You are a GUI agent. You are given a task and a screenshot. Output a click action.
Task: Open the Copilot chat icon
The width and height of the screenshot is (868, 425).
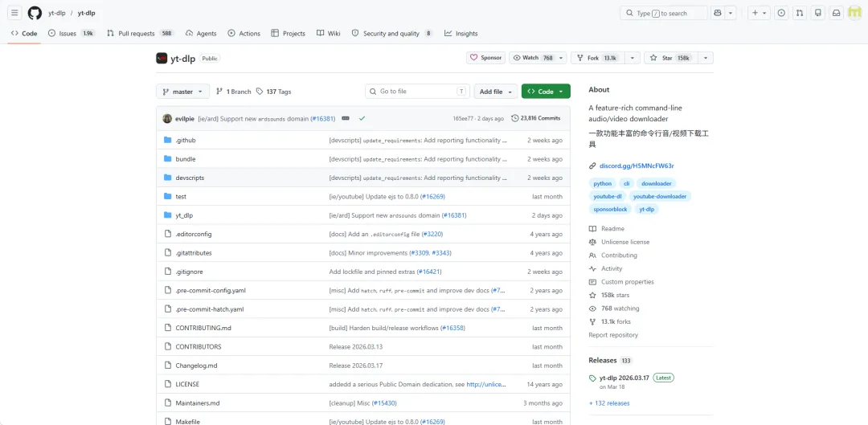[718, 13]
